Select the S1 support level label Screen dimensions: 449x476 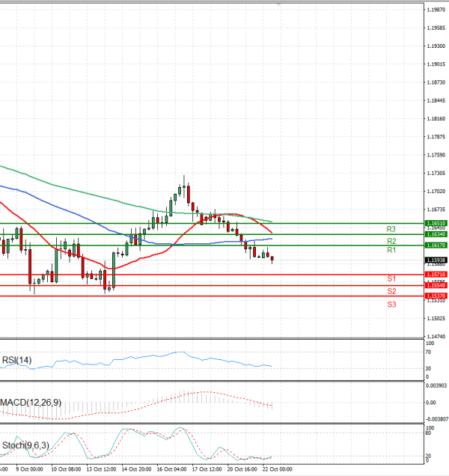pyautogui.click(x=391, y=278)
